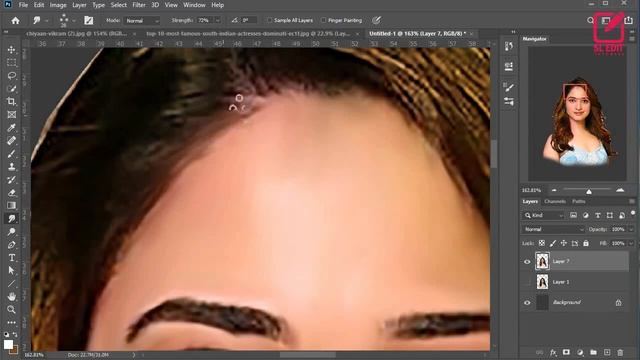This screenshot has height=360, width=640.
Task: Open Fill dropdown arrow
Action: click(631, 243)
